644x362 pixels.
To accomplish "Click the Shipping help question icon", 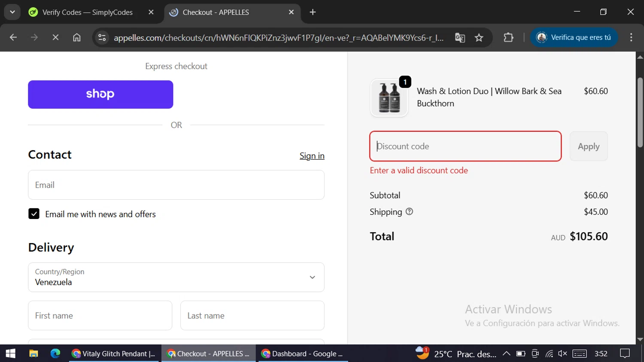I will pyautogui.click(x=409, y=212).
